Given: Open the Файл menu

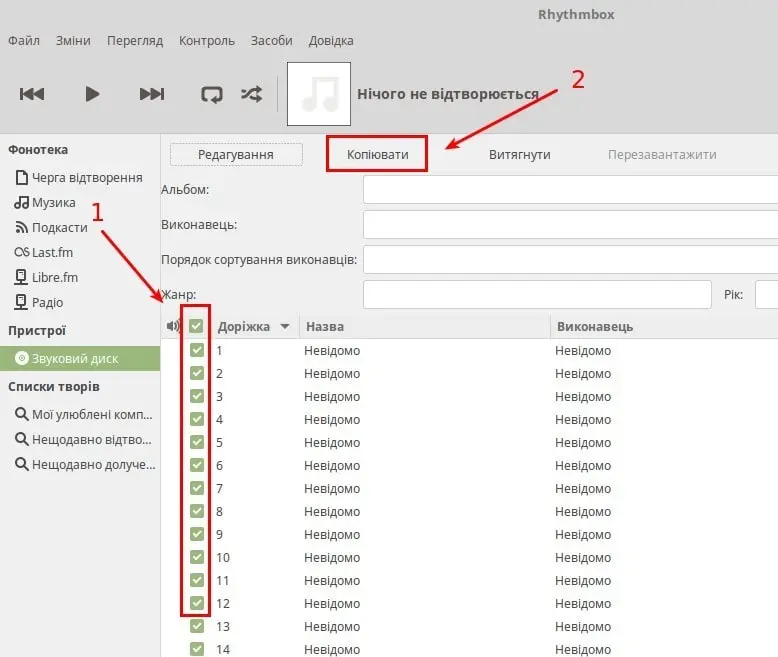Looking at the screenshot, I should click(x=24, y=40).
